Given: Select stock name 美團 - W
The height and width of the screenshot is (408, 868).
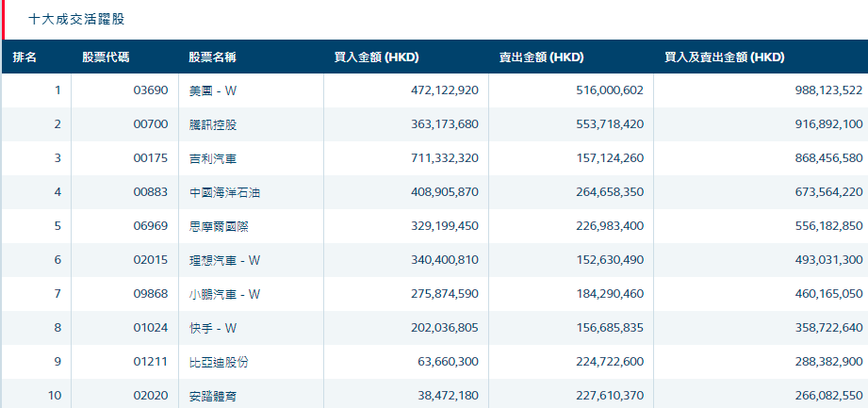Looking at the screenshot, I should 213,90.
